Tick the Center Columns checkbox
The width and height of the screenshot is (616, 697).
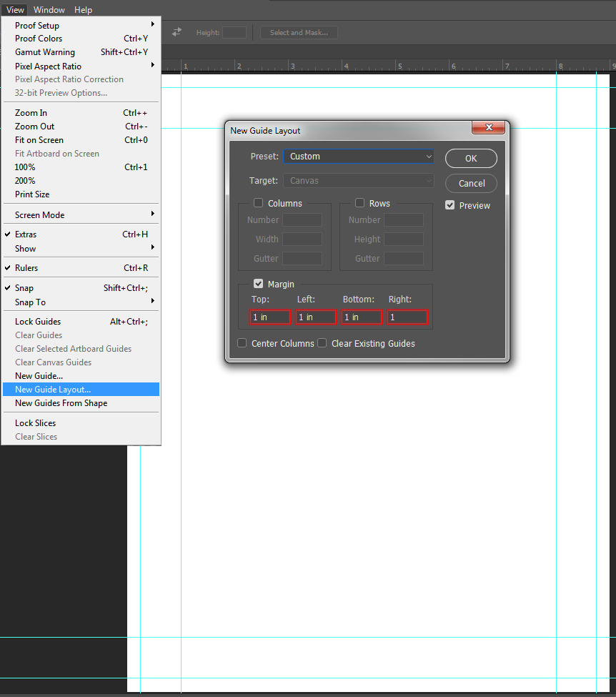tap(242, 343)
